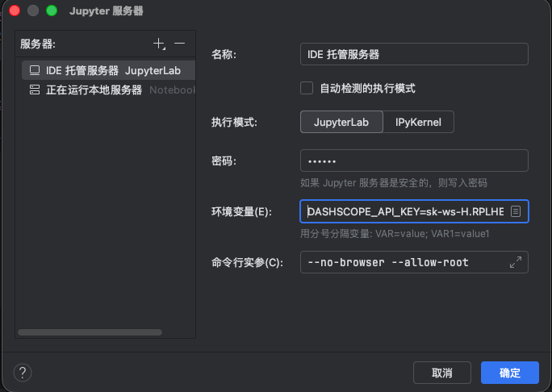Remove selected server with minus icon
The image size is (552, 392).
[179, 44]
